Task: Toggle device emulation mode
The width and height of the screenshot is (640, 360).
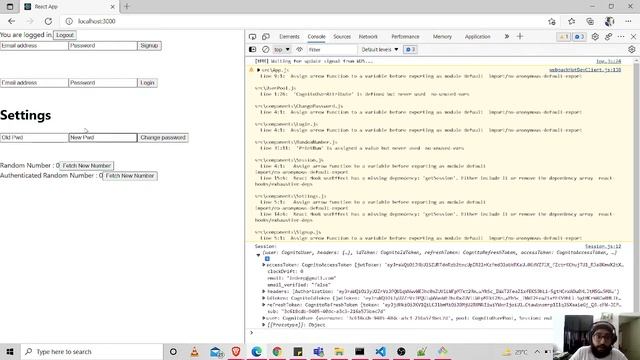Action: click(x=266, y=37)
